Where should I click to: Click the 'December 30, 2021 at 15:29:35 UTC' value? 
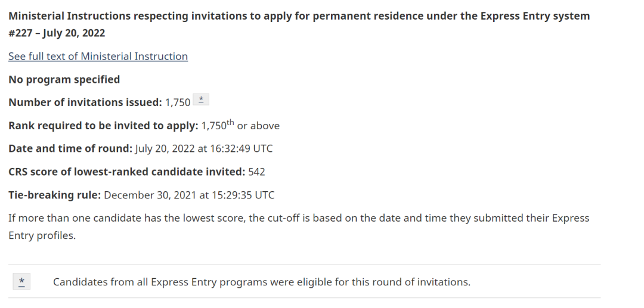[x=189, y=195]
